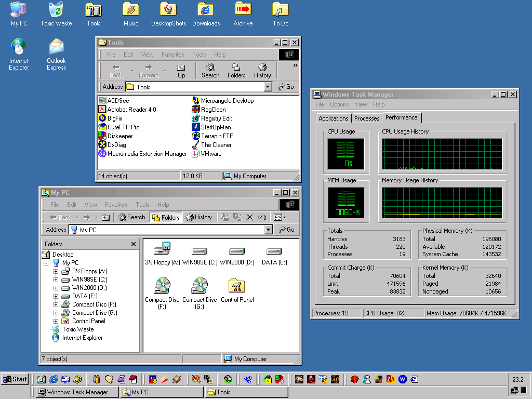Open the Address dropdown in Tools window
This screenshot has width=532, height=399.
(x=268, y=87)
